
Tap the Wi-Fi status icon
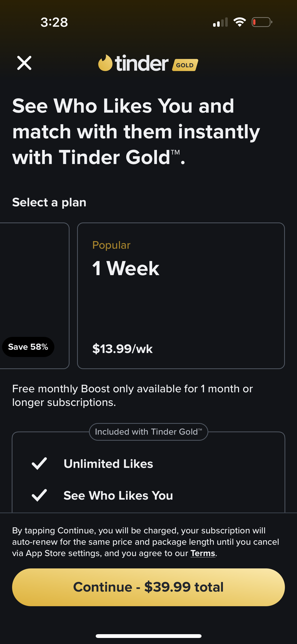[240, 22]
